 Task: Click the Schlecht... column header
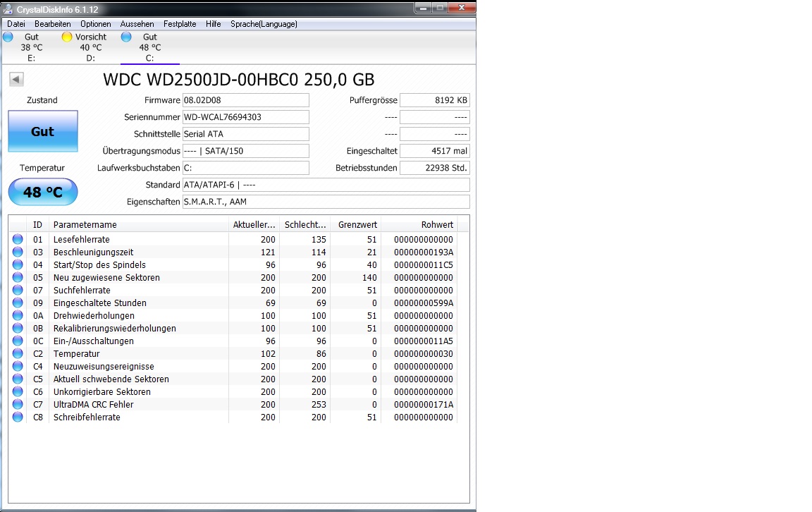click(x=305, y=224)
